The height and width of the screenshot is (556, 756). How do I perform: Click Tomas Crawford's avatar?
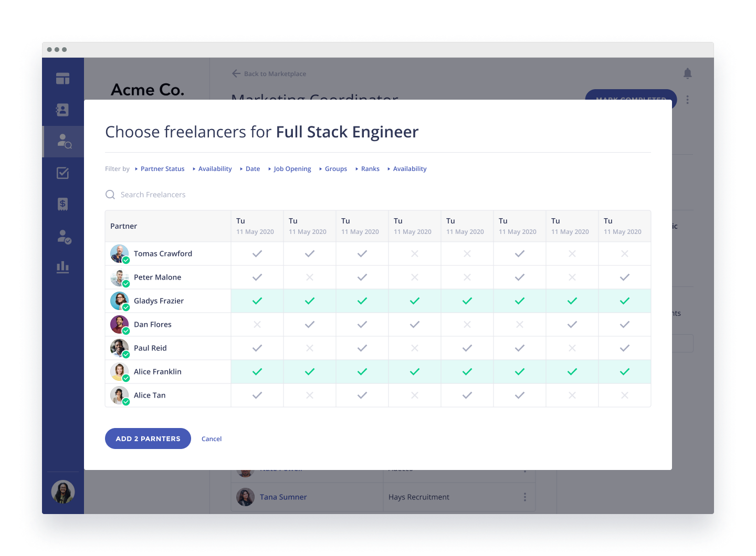coord(120,254)
